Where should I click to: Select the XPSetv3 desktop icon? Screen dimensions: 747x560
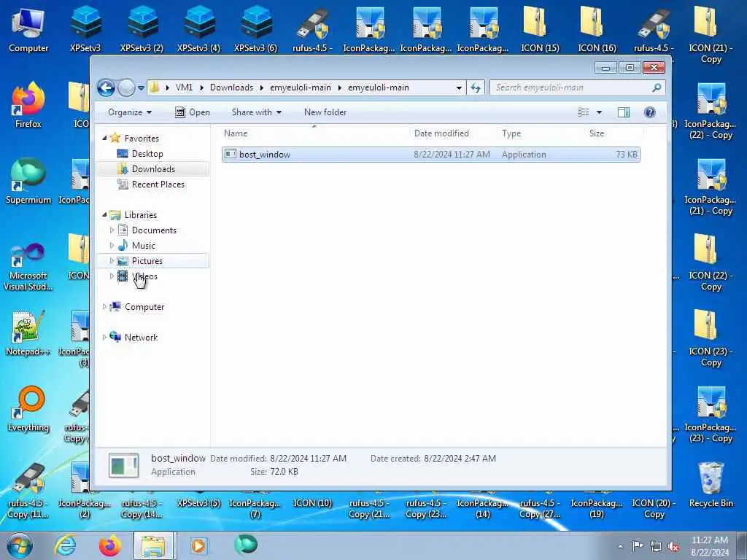[85, 29]
